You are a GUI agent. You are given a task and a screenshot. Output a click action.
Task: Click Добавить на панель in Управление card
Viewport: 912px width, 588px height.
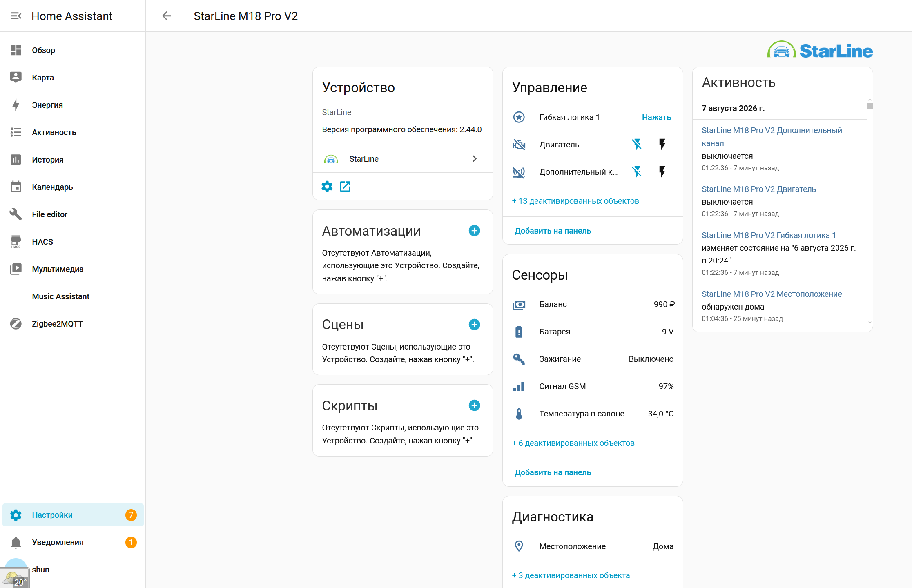tap(553, 231)
